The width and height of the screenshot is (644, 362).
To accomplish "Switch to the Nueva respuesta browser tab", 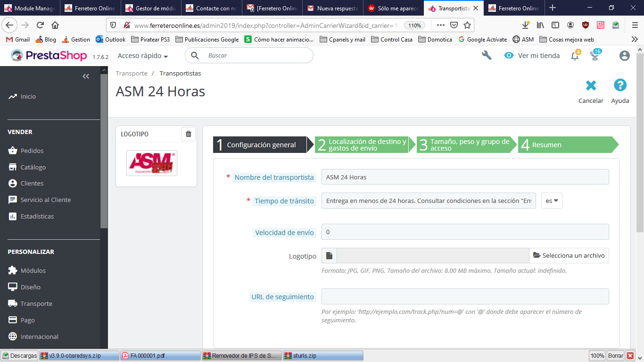I will point(332,8).
